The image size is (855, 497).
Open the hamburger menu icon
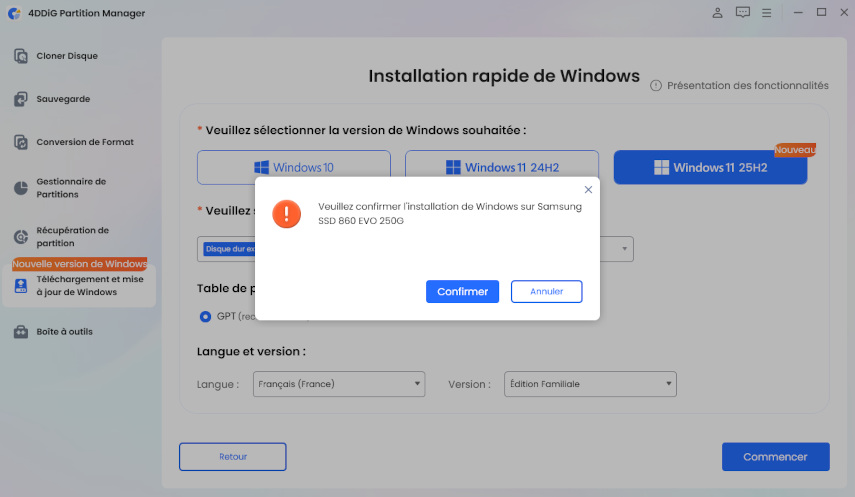point(767,13)
